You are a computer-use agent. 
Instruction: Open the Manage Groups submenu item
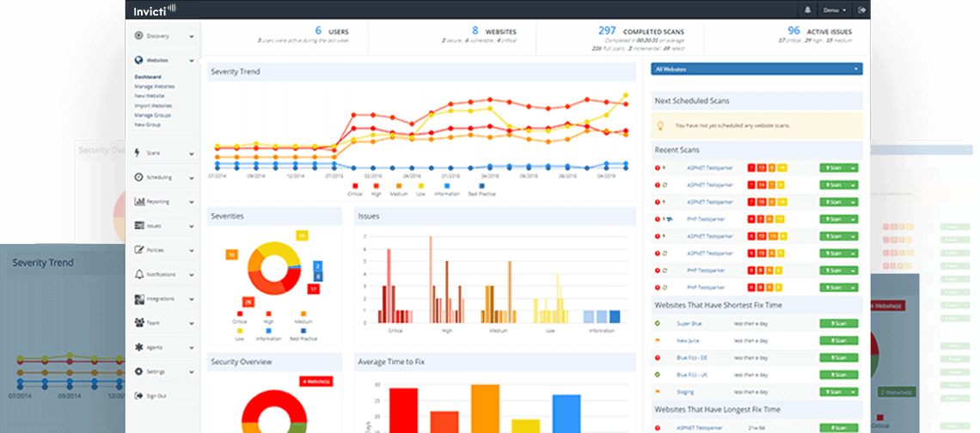point(152,115)
